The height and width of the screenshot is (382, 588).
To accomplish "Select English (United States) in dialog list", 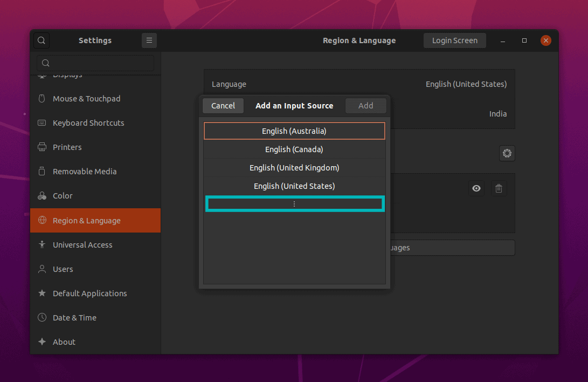I will (x=294, y=186).
